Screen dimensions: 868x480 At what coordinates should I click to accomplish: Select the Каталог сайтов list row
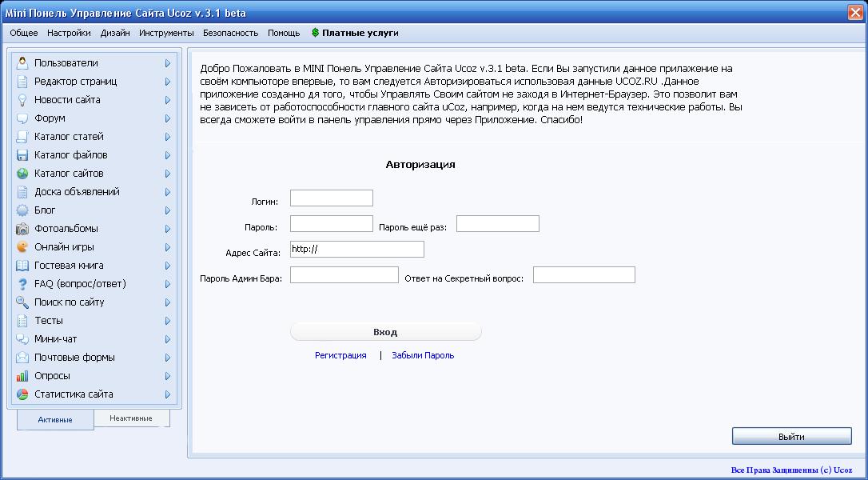coord(94,174)
